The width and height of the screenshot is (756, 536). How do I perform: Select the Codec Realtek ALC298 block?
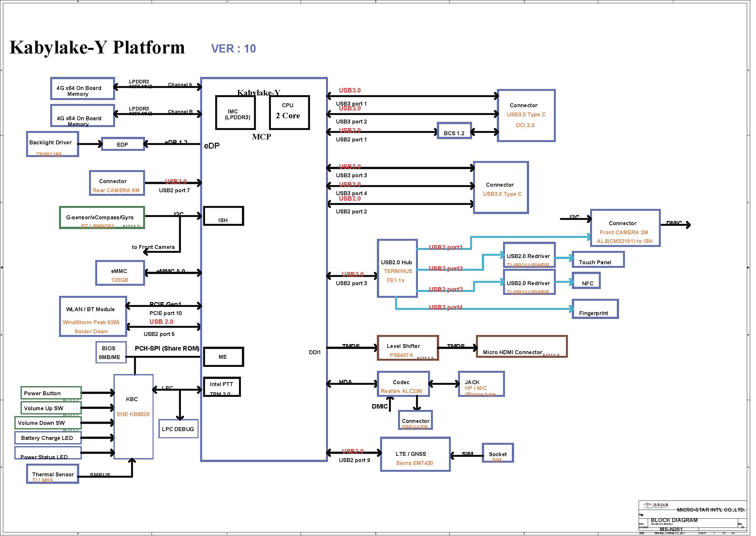tap(403, 384)
